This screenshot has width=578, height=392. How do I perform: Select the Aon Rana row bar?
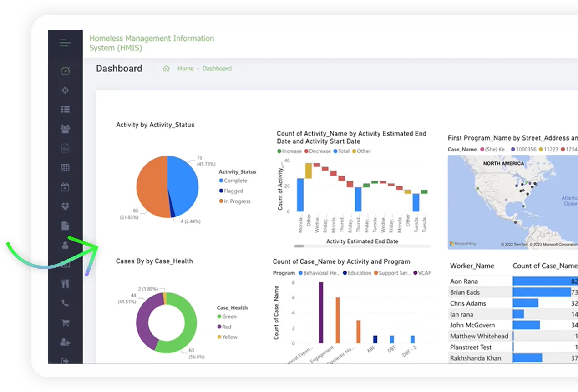click(x=544, y=281)
